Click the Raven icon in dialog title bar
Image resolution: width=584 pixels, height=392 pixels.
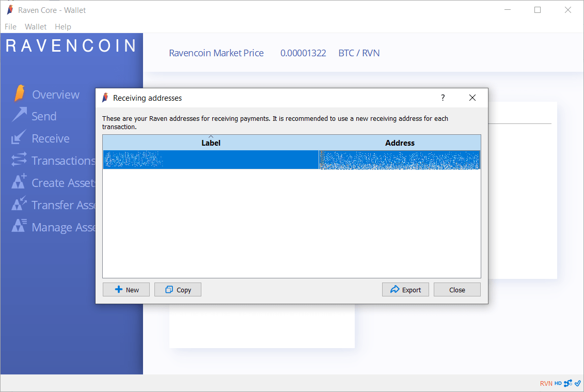[105, 98]
